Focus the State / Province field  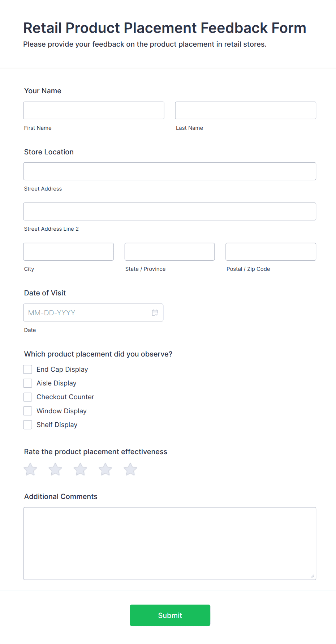(x=169, y=252)
